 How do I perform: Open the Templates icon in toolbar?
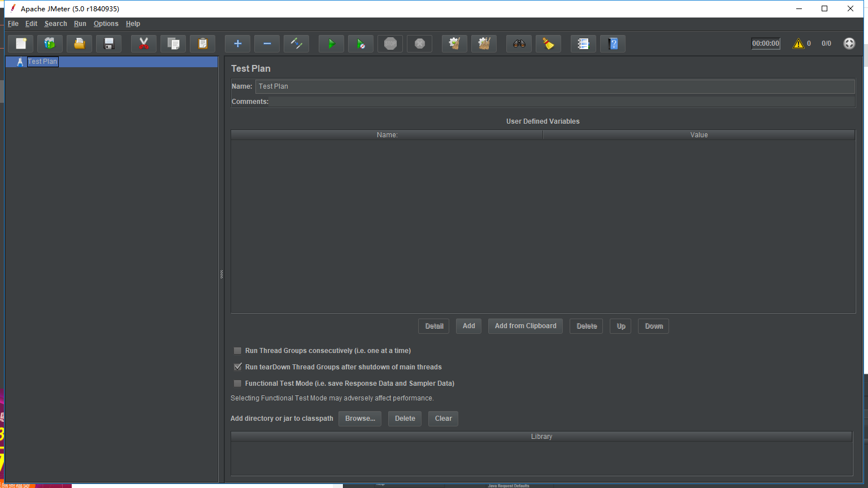[x=50, y=43]
